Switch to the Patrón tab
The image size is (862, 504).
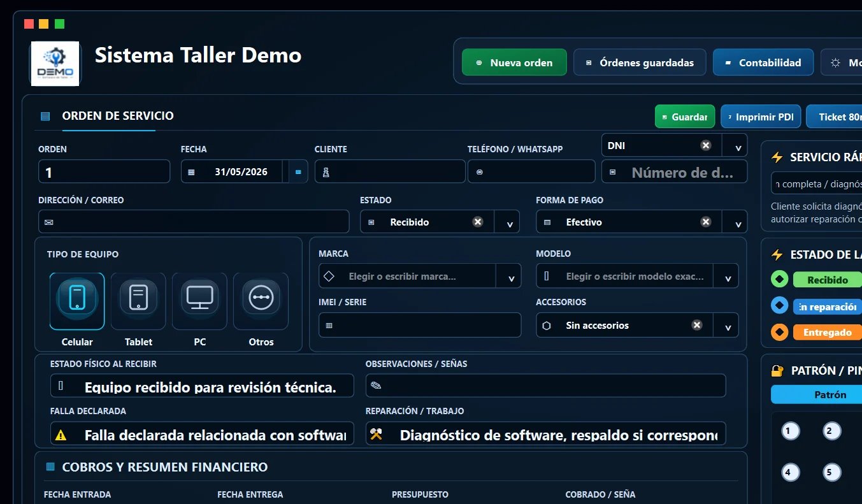(817, 394)
